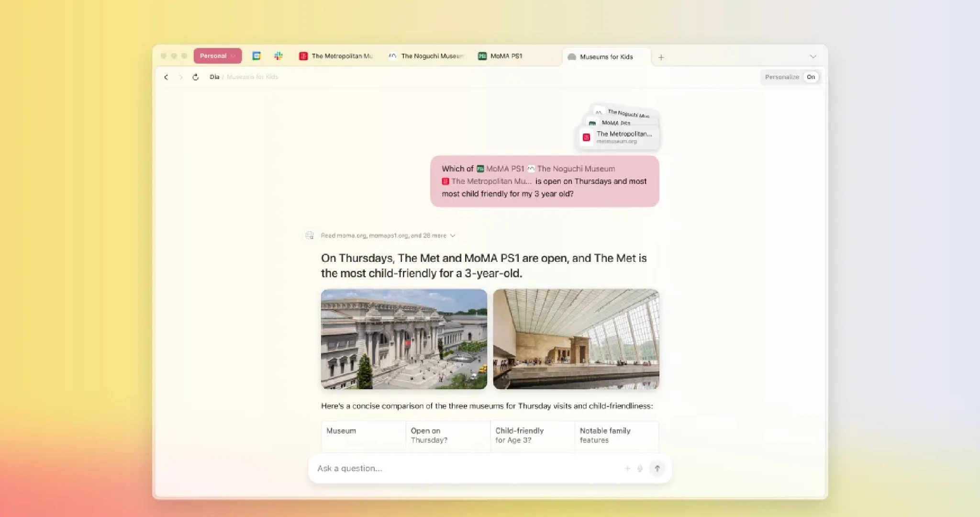The height and width of the screenshot is (517, 980).
Task: Click the forward navigation arrow
Action: point(180,77)
